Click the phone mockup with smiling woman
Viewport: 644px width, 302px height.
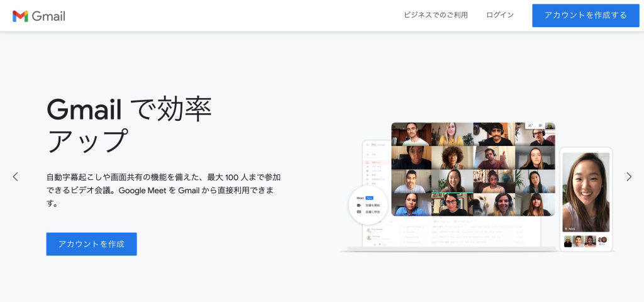point(586,199)
